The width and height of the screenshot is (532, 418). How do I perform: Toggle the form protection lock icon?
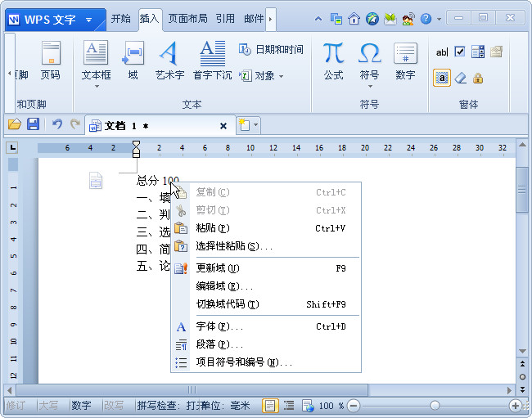coord(478,78)
